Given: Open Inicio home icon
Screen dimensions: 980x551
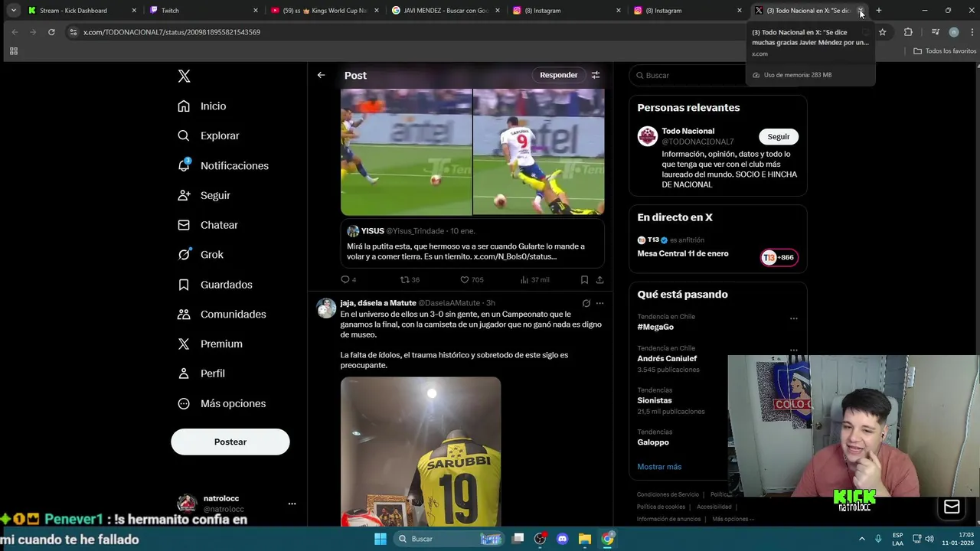Looking at the screenshot, I should point(184,106).
